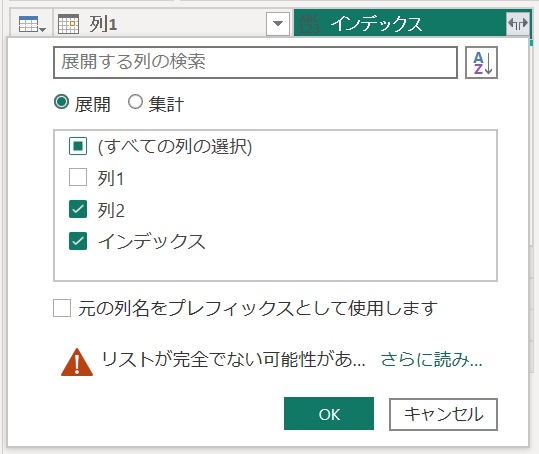This screenshot has height=454, width=539.
Task: Enable 元の列名をプレフィックスとして使用します checkbox
Action: pos(62,308)
